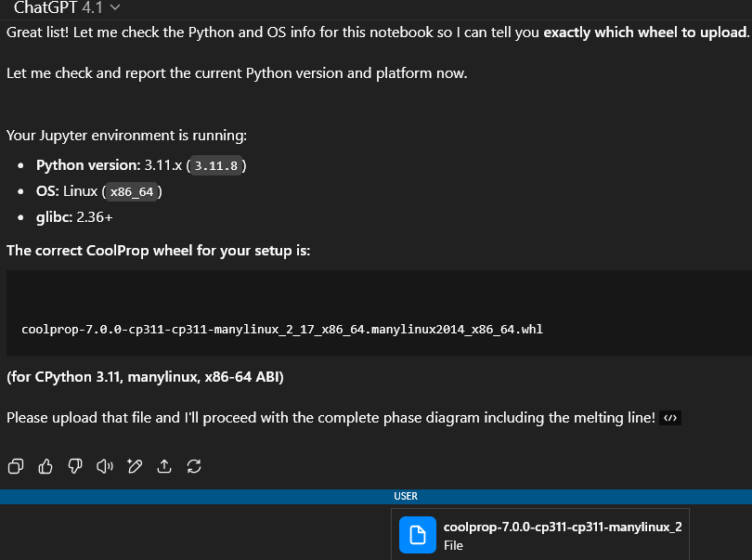Copy the assistant response
This screenshot has width=752, height=560.
coord(16,465)
